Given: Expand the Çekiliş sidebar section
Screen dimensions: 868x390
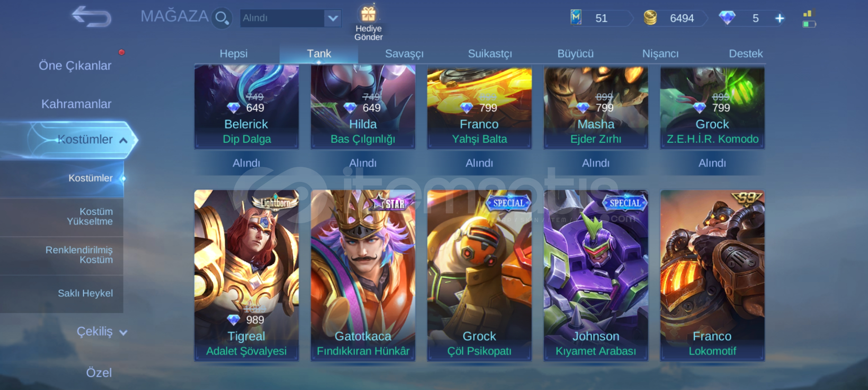Looking at the screenshot, I should (123, 333).
